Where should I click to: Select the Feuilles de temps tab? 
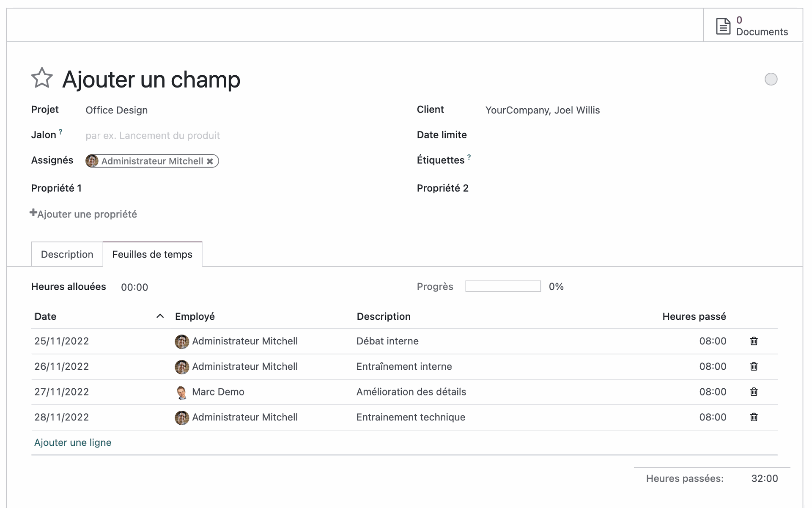click(152, 254)
